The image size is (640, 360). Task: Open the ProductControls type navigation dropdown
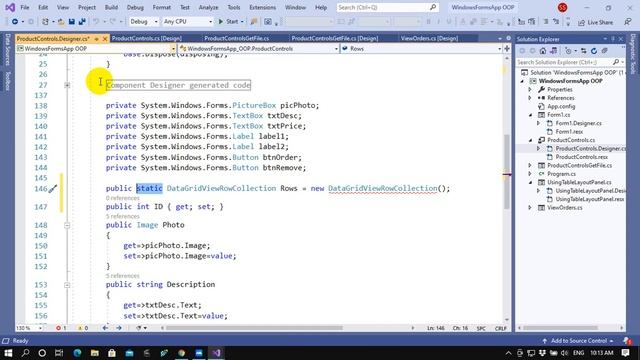(259, 49)
